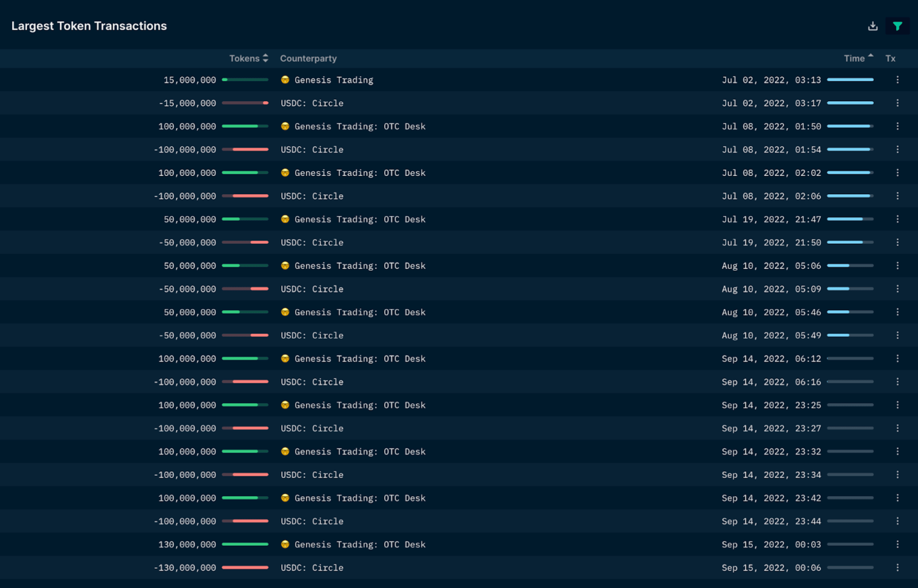Viewport: 918px width, 588px height.
Task: Open Tx menu for Sep 14, 2022, 23:44
Action: click(x=897, y=521)
